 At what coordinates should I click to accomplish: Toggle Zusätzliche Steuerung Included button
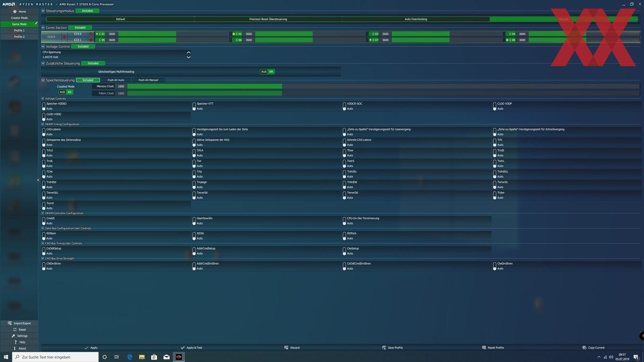point(93,63)
